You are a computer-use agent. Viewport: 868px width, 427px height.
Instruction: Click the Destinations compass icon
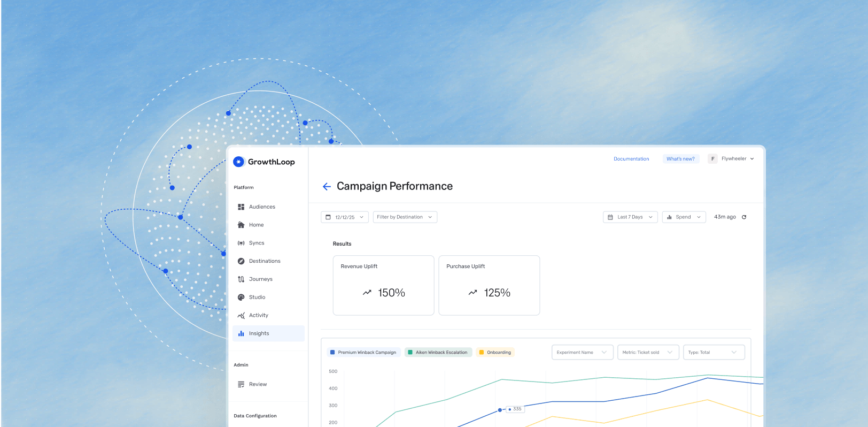[x=241, y=261]
